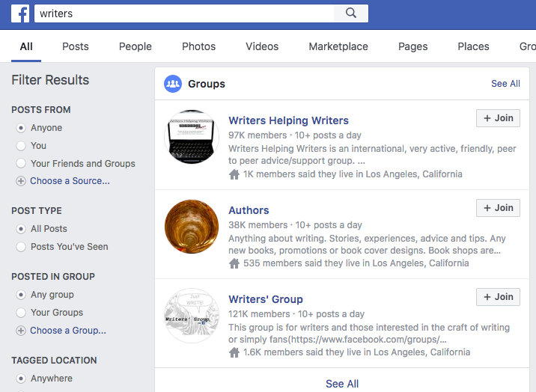This screenshot has height=392, width=536.
Task: Join the Writers Helping Writers group
Action: [498, 118]
